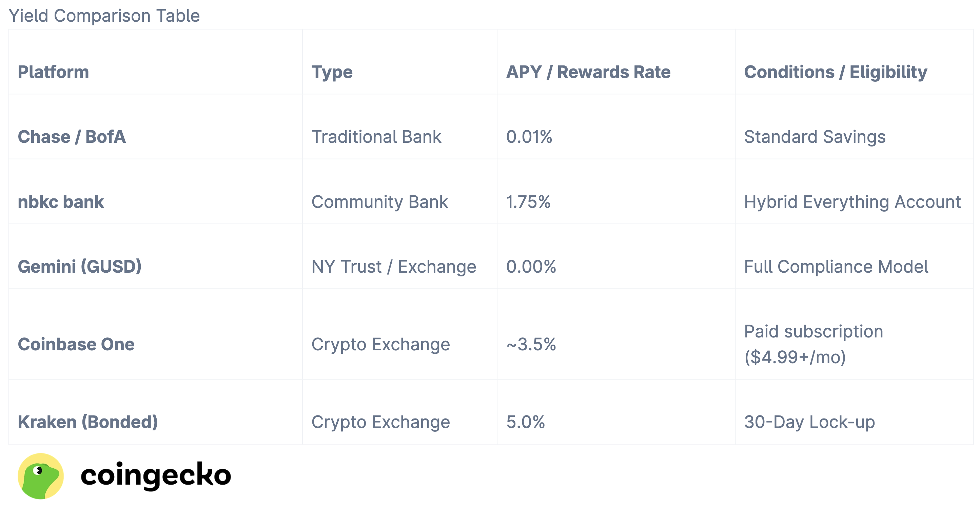980x506 pixels.
Task: Select the Chase / BofA platform cell
Action: pos(72,137)
